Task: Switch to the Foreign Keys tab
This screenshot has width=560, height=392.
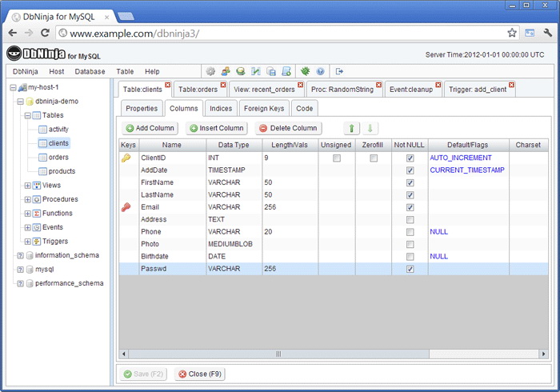Action: [x=263, y=108]
